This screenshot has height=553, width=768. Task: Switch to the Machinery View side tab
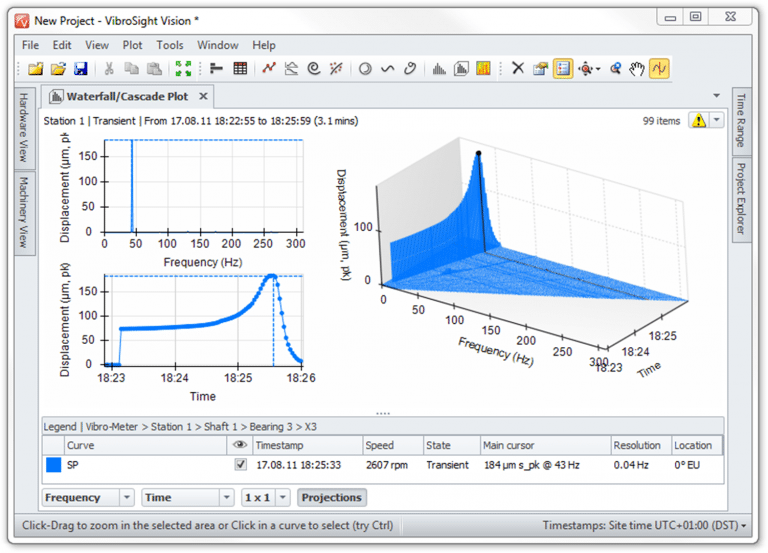[x=22, y=212]
